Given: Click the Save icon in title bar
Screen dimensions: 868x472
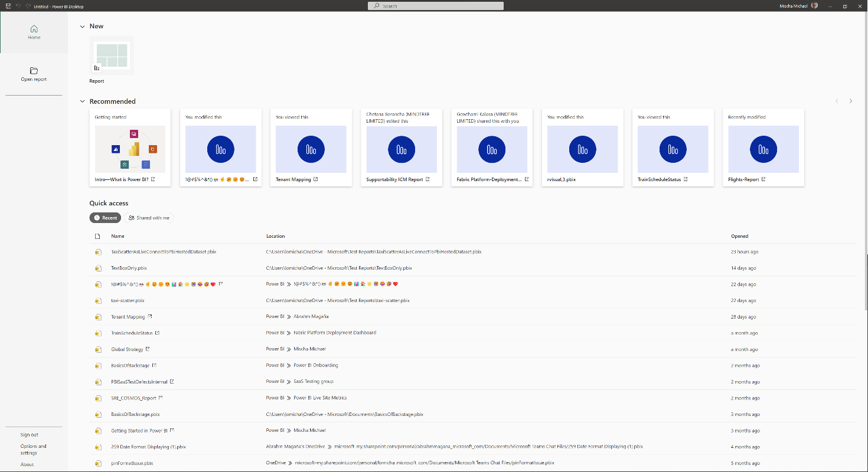Looking at the screenshot, I should coord(8,6).
